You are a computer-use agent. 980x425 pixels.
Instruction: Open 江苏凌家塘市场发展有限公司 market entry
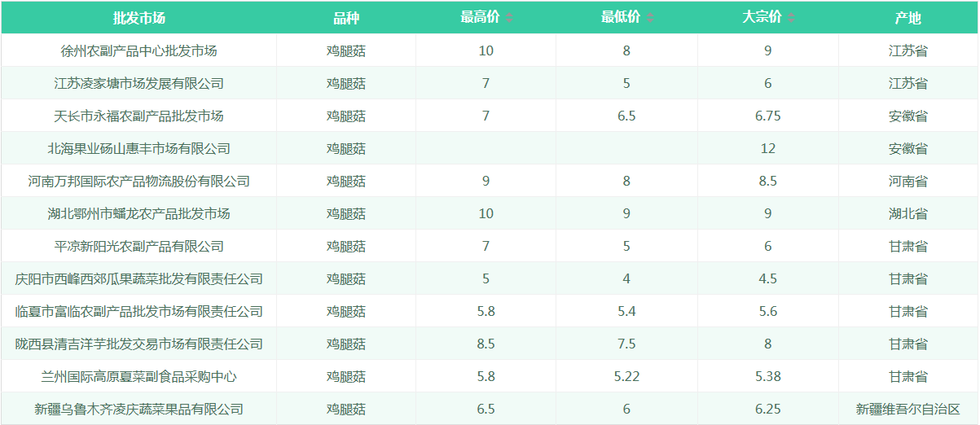139,83
